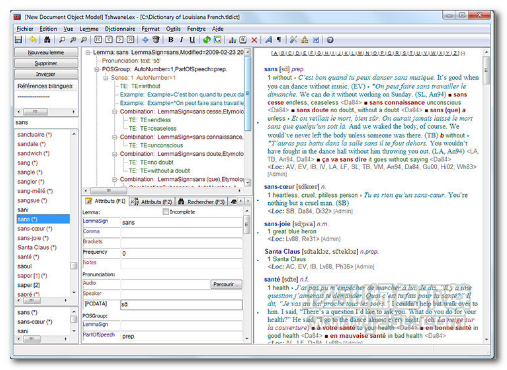The height and width of the screenshot is (370, 507).
Task: Click the first magnifier icon after the binoculars
Action: pos(62,40)
